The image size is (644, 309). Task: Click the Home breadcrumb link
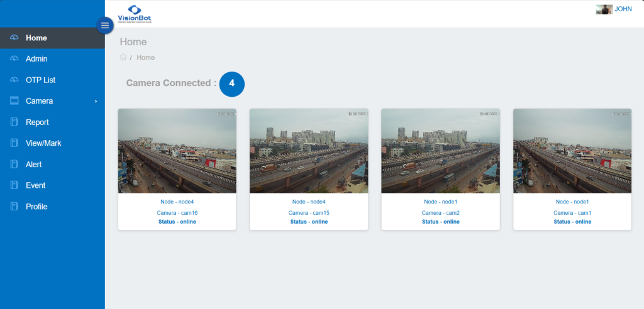[x=145, y=57]
